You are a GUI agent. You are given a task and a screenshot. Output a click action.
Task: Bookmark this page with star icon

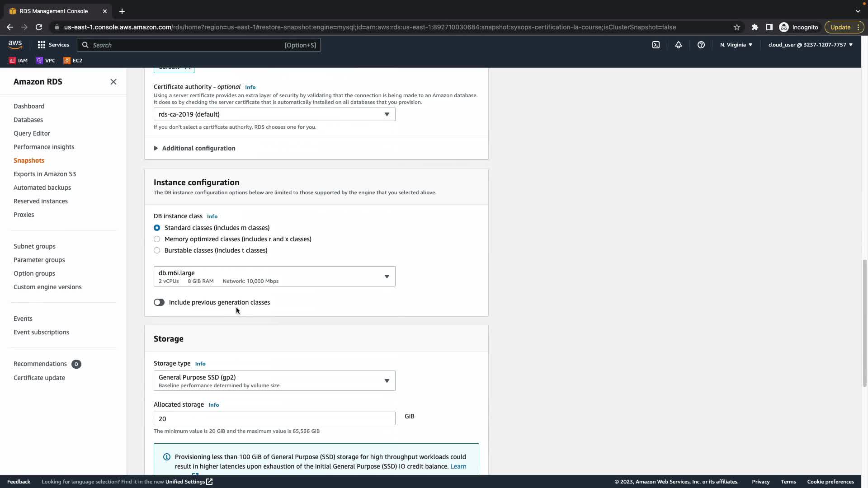coord(736,27)
